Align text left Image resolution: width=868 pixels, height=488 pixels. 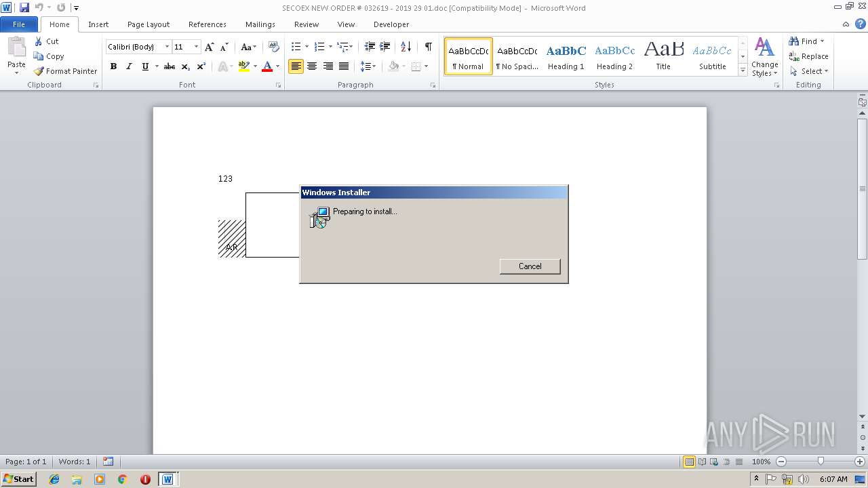pyautogui.click(x=296, y=66)
